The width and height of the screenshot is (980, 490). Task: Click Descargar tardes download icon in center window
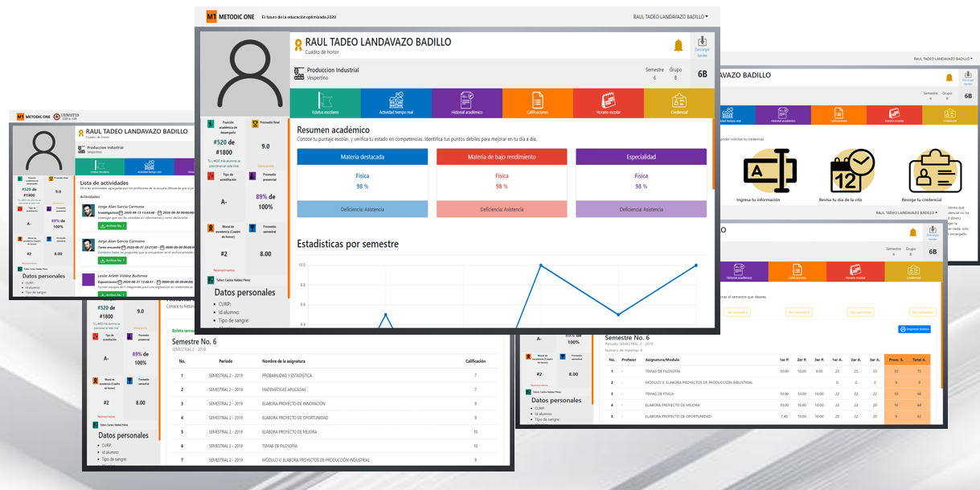[702, 46]
